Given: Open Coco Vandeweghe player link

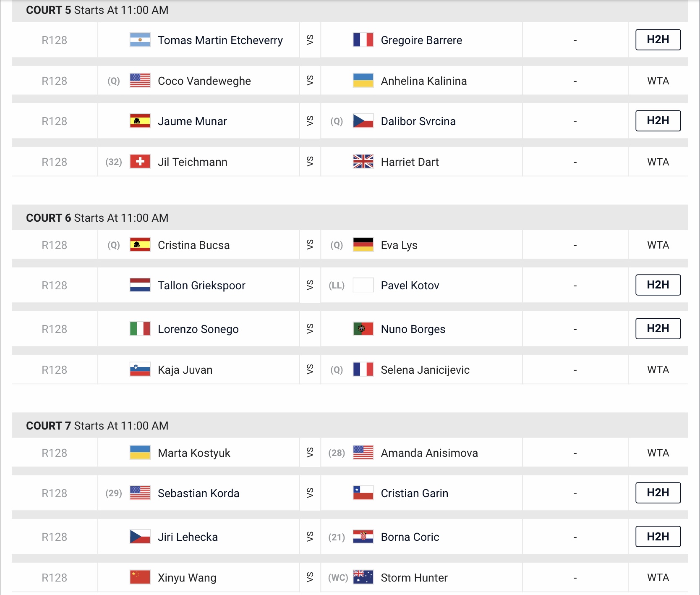Looking at the screenshot, I should [204, 81].
